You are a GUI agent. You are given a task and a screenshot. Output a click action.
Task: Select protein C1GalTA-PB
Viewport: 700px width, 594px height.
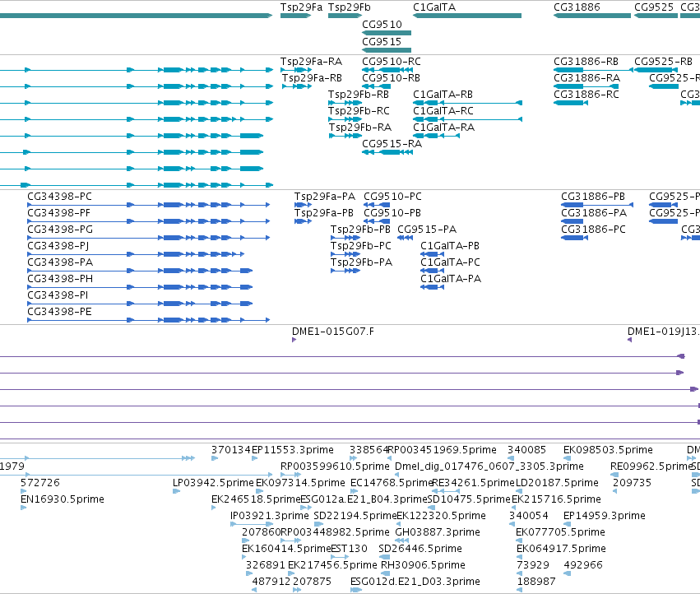coord(432,254)
